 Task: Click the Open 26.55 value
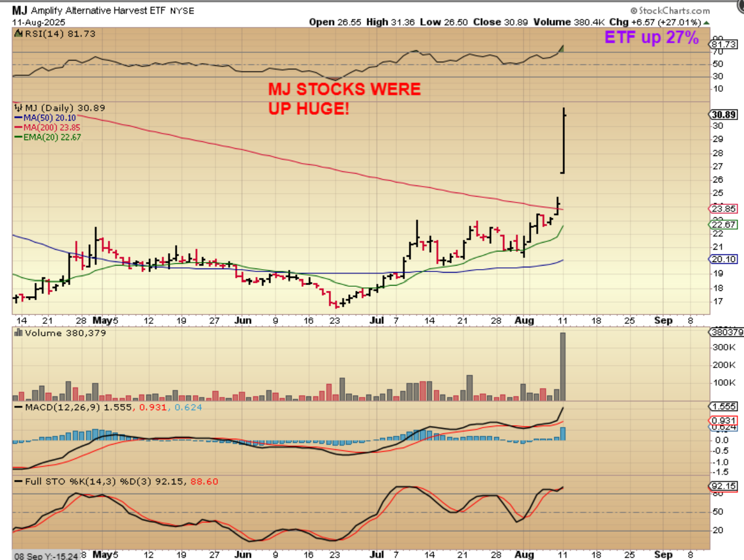(334, 22)
